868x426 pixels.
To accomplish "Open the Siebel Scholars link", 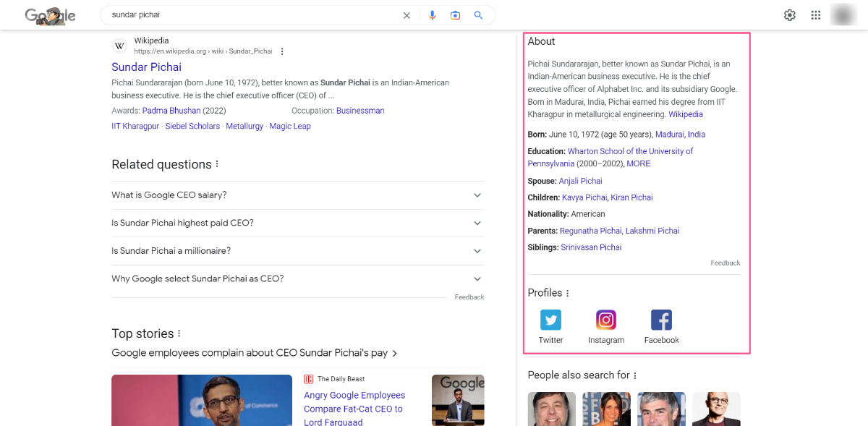I will [192, 126].
